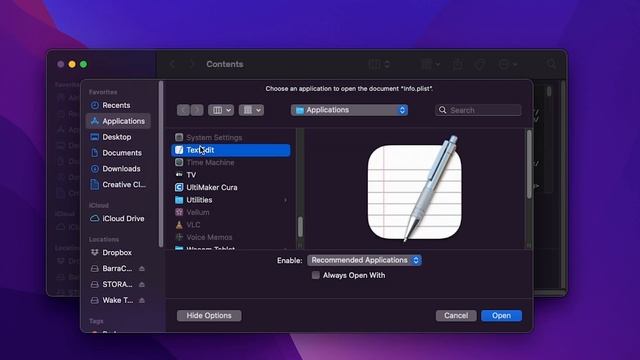Eject the BarraC... drive

click(142, 269)
